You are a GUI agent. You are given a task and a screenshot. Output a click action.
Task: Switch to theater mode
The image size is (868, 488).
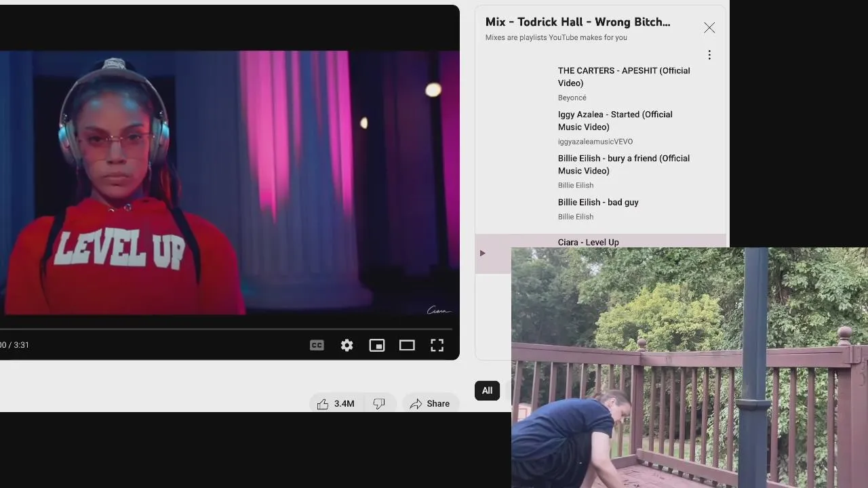click(407, 345)
